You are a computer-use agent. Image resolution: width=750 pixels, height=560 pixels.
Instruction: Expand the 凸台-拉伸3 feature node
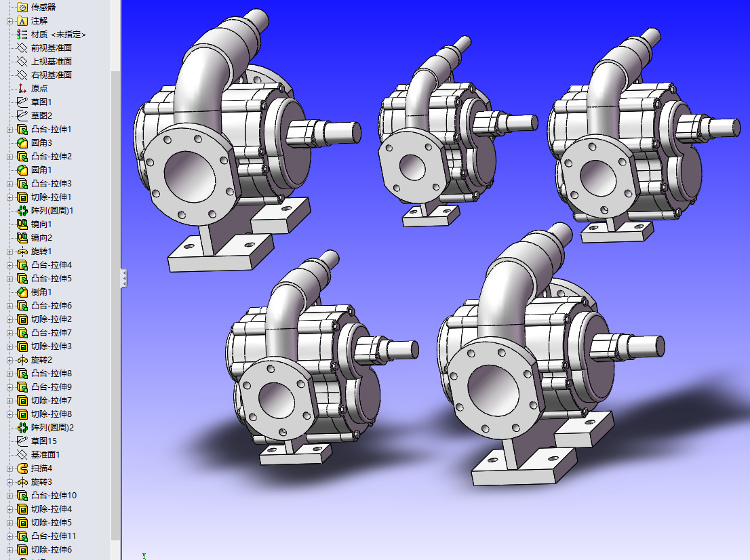pos(9,184)
